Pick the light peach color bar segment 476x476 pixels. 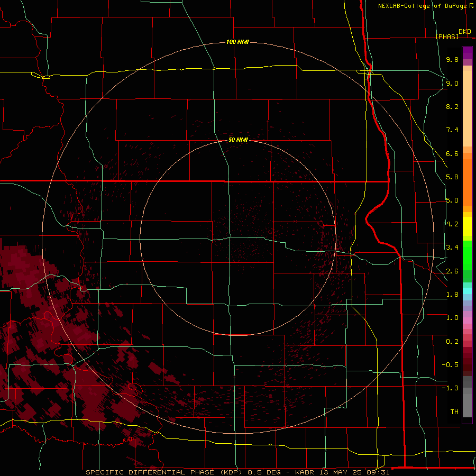click(x=467, y=108)
